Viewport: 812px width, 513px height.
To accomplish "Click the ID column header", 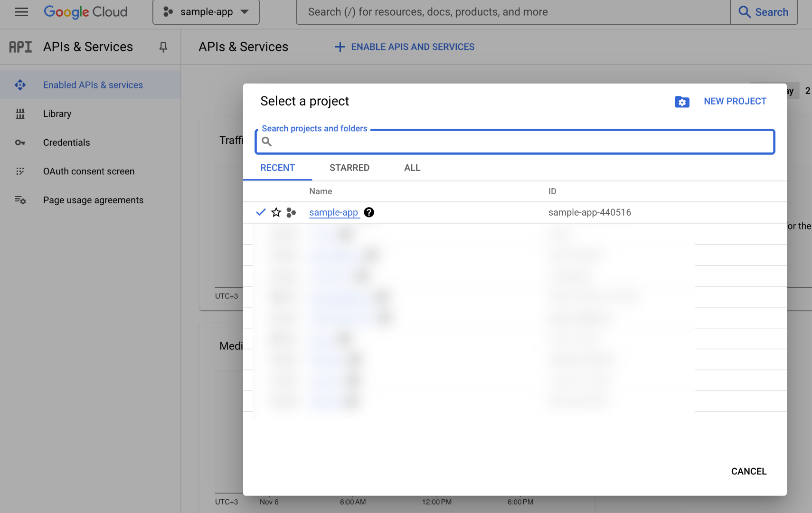I will (x=552, y=191).
